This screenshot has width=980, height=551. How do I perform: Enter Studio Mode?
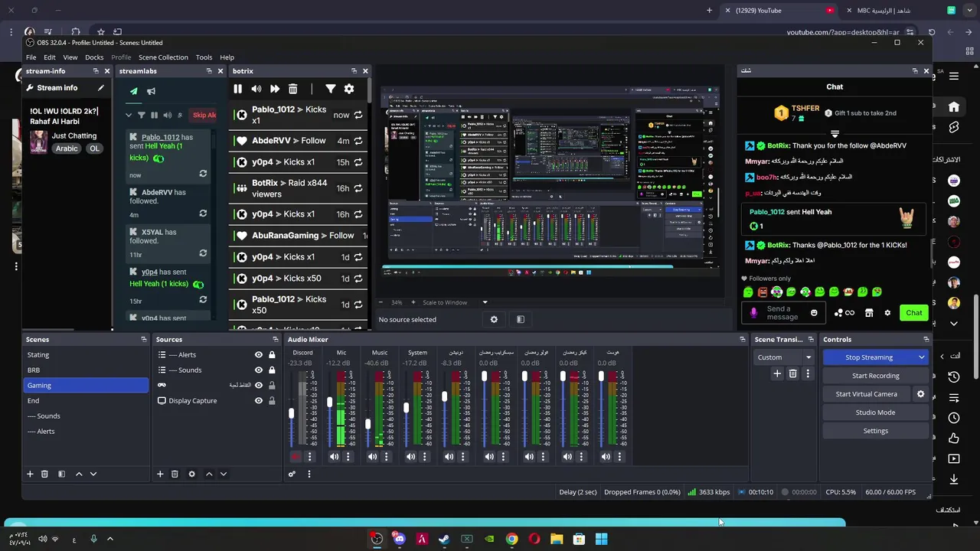(x=875, y=412)
